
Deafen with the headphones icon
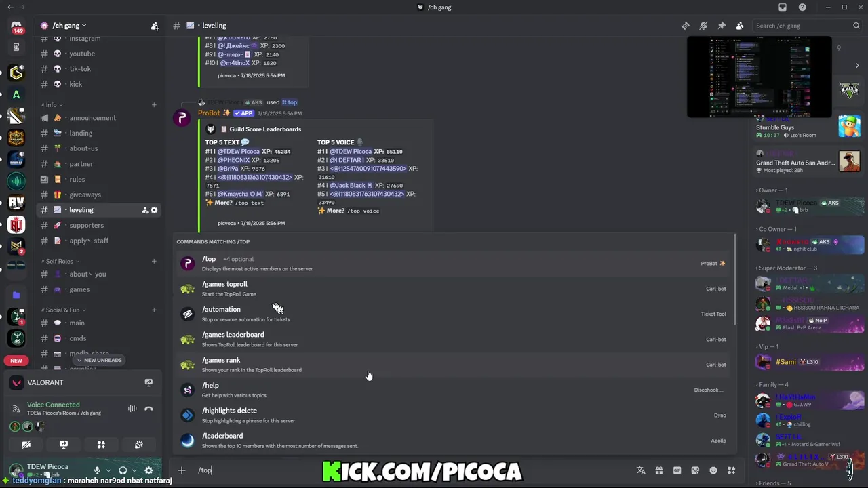click(123, 470)
